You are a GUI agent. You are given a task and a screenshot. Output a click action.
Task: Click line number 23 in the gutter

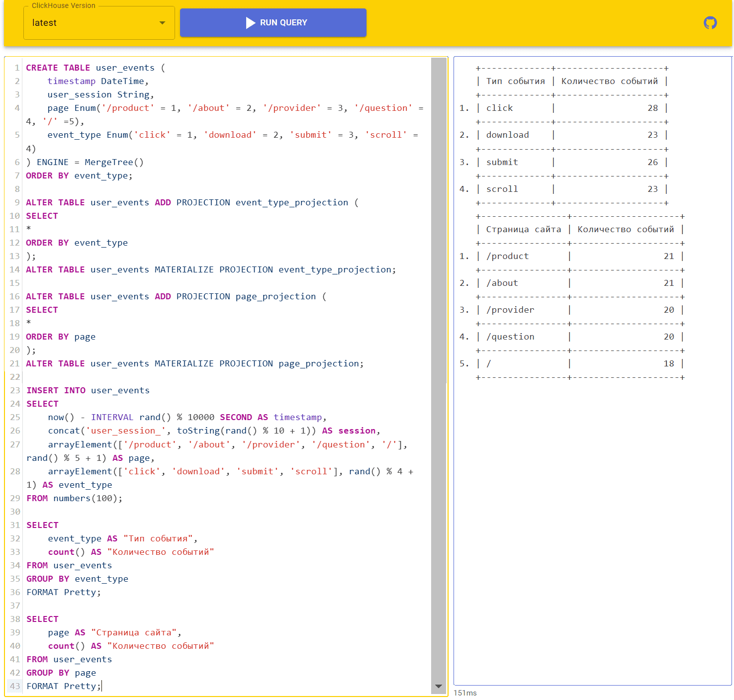click(x=15, y=390)
